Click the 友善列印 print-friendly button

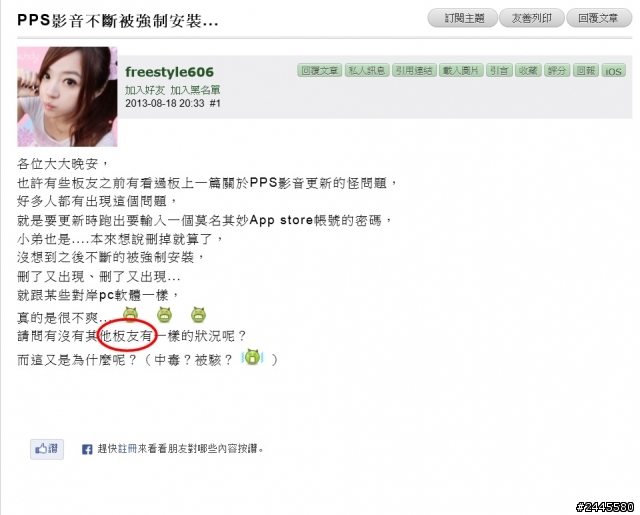click(x=532, y=18)
